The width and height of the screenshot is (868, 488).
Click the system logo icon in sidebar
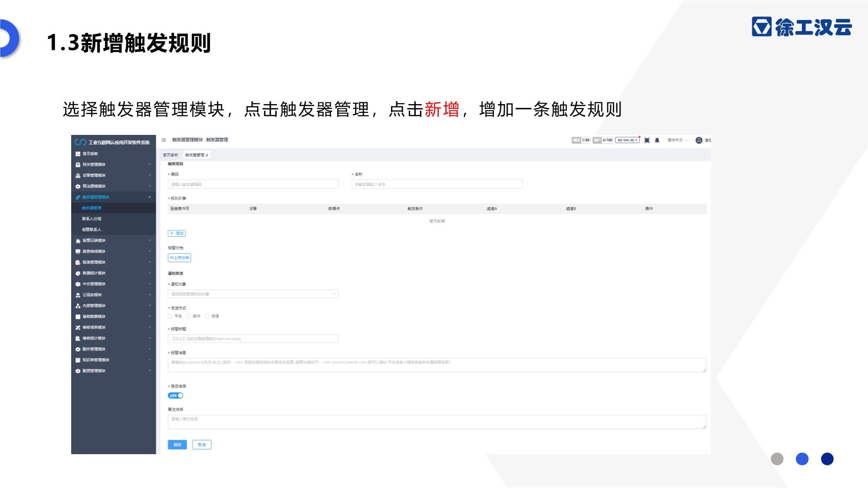[x=80, y=142]
